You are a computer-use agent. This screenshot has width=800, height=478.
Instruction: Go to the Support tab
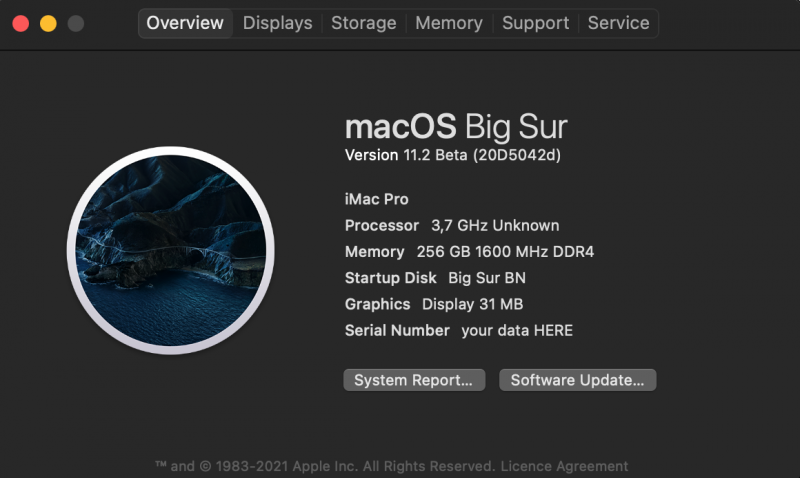(535, 23)
